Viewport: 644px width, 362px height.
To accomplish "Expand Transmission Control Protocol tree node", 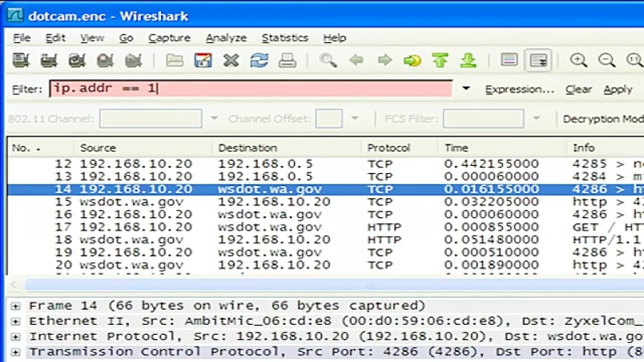I will [16, 352].
